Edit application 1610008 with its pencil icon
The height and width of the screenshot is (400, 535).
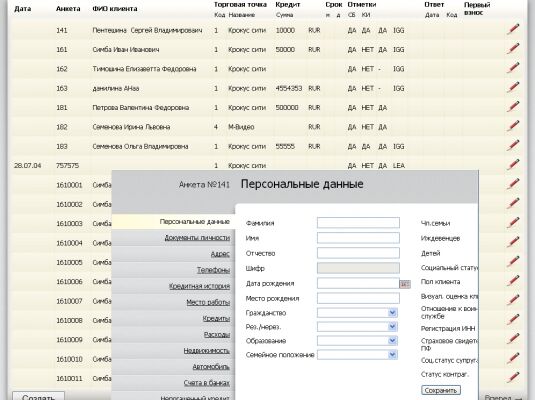pos(513,319)
